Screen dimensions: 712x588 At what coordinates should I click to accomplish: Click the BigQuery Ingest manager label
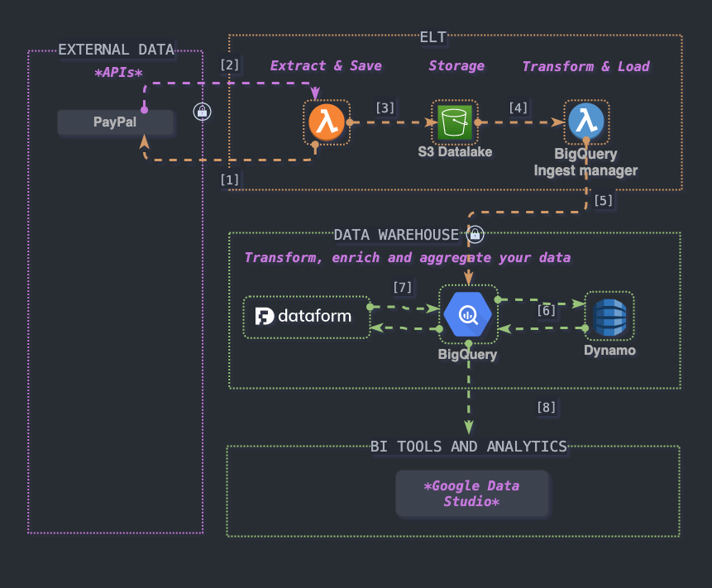585,162
